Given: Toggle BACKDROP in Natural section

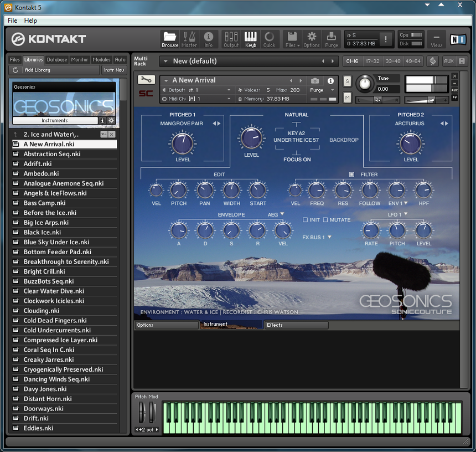Looking at the screenshot, I should pos(344,140).
